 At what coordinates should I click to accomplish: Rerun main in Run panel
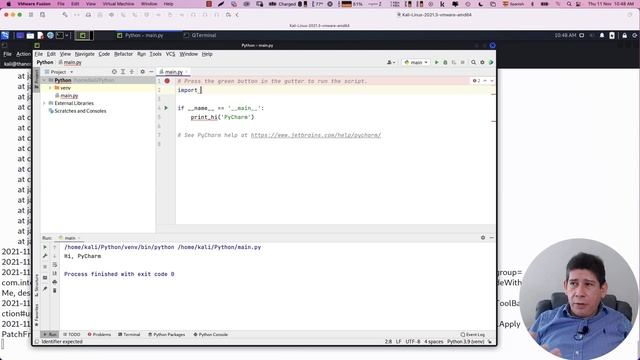[x=45, y=247]
